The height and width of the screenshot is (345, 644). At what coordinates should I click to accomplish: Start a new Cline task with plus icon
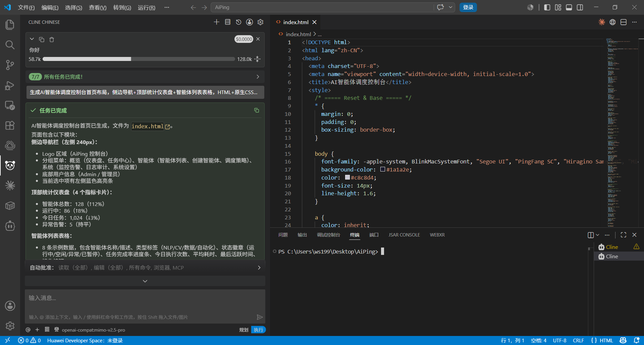pos(216,22)
